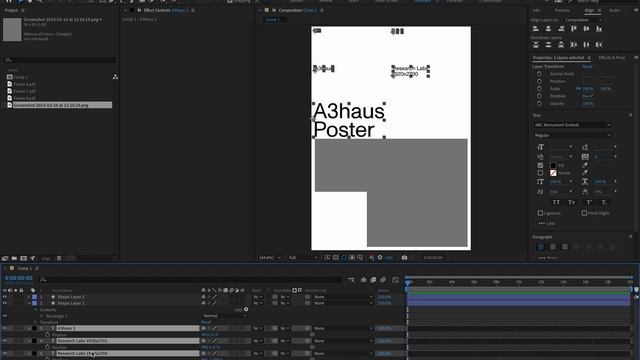The width and height of the screenshot is (640, 360).
Task: Toggle the Fill checkbox in Text properties
Action: [x=540, y=165]
